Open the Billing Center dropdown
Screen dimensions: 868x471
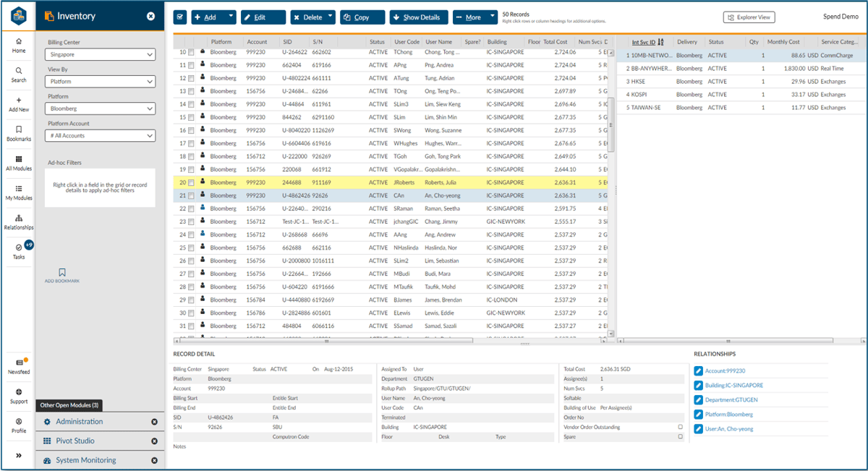pyautogui.click(x=100, y=54)
